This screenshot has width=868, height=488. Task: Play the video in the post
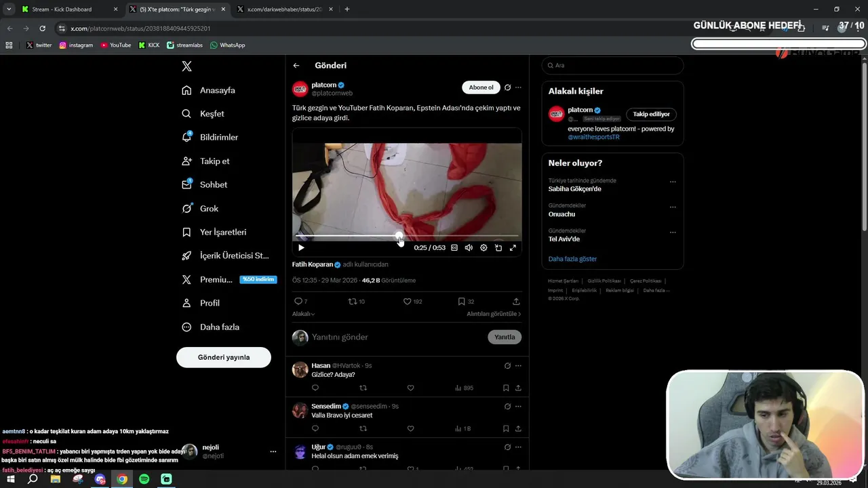click(x=301, y=248)
